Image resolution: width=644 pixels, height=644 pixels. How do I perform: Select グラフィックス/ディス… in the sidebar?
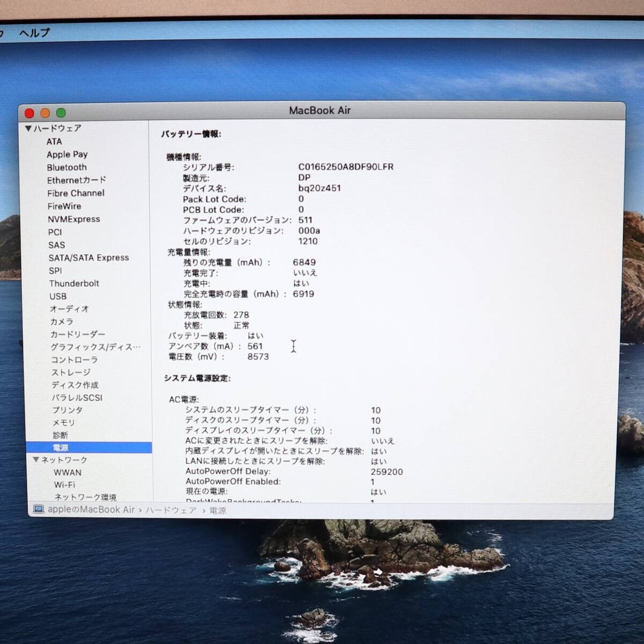[x=96, y=347]
